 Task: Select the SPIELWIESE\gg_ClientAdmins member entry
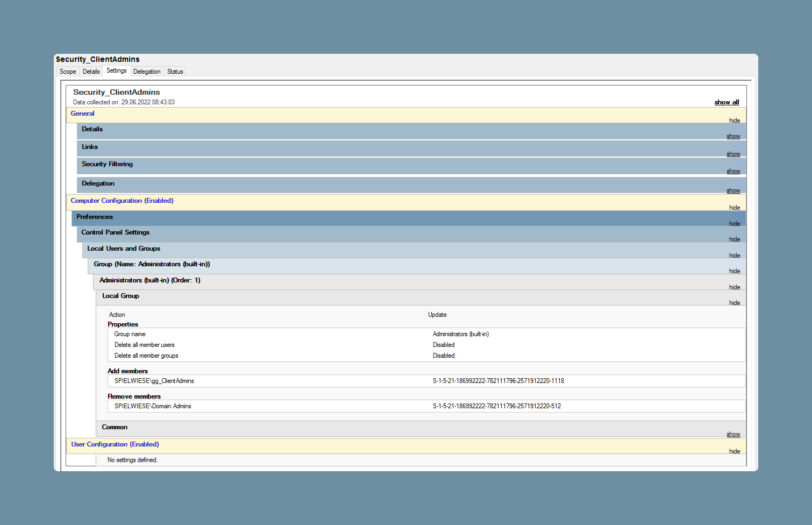click(x=154, y=381)
